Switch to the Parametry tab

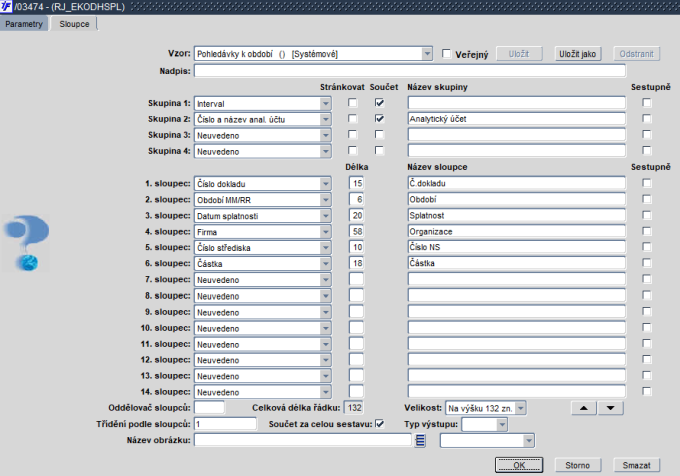(24, 24)
